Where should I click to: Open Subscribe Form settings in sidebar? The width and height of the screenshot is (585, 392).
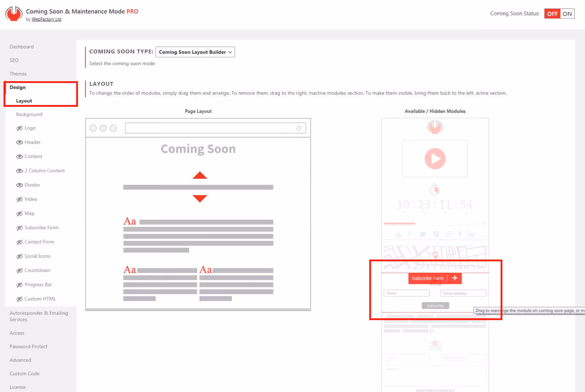41,228
